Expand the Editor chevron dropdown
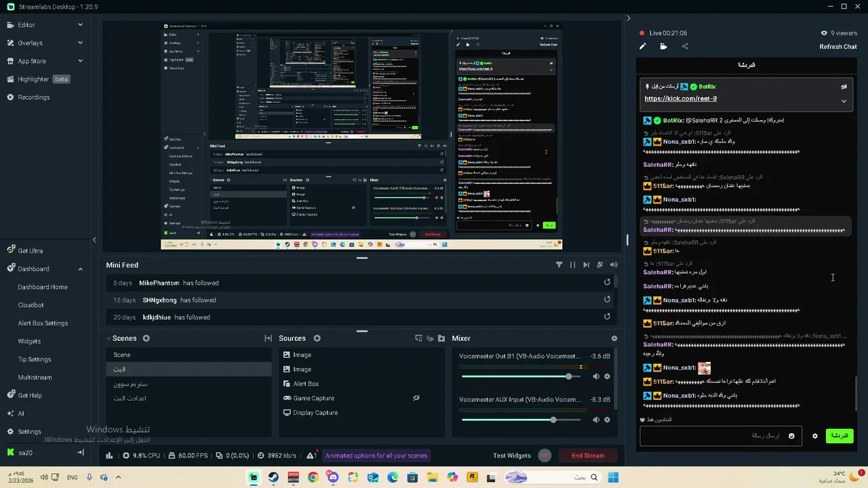868x488 pixels. [x=80, y=24]
